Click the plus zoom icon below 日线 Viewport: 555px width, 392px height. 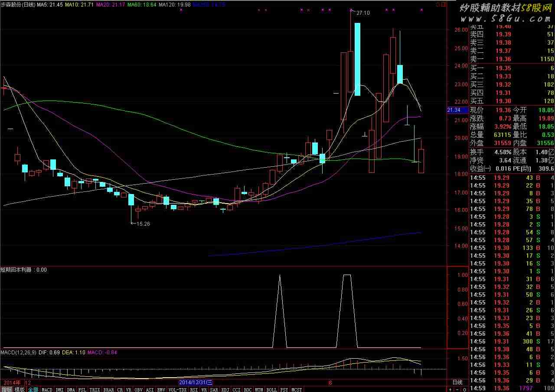(450, 389)
